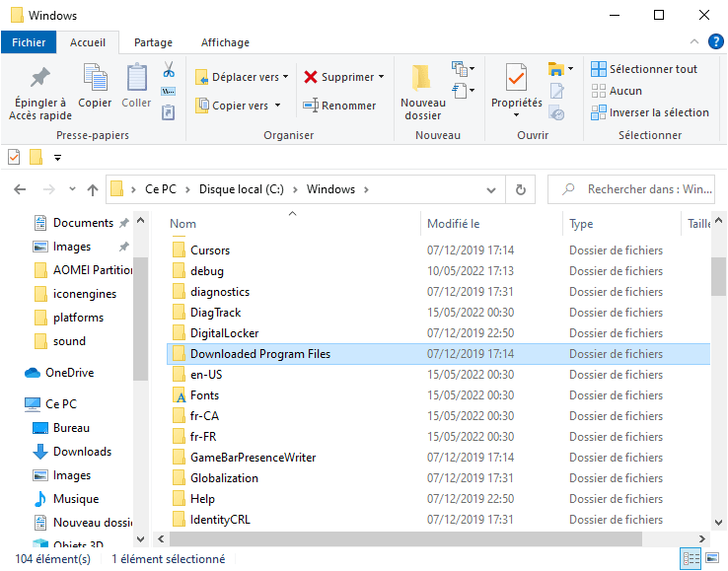This screenshot has height=571, width=728.
Task: Open Help via the blue question icon
Action: [715, 41]
